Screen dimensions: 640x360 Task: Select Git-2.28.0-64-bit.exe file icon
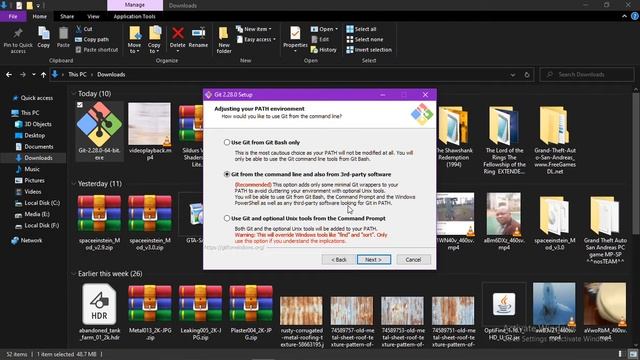click(99, 124)
